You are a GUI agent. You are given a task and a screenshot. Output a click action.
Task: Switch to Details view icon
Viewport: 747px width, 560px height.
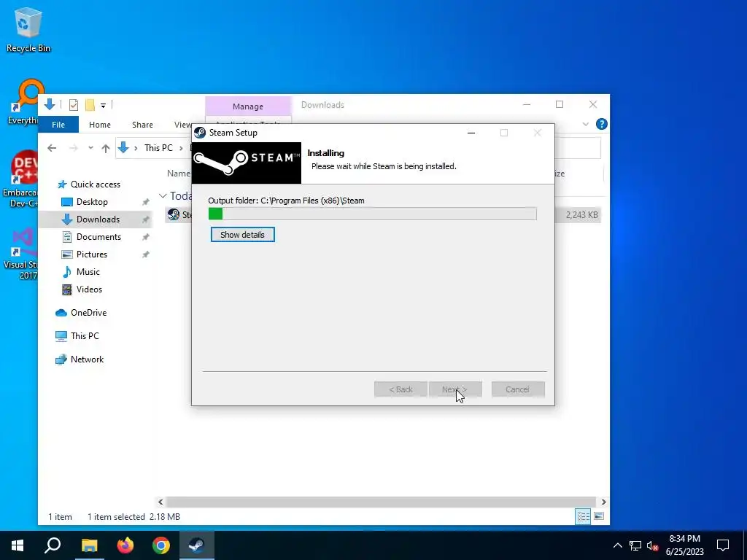[x=583, y=517]
